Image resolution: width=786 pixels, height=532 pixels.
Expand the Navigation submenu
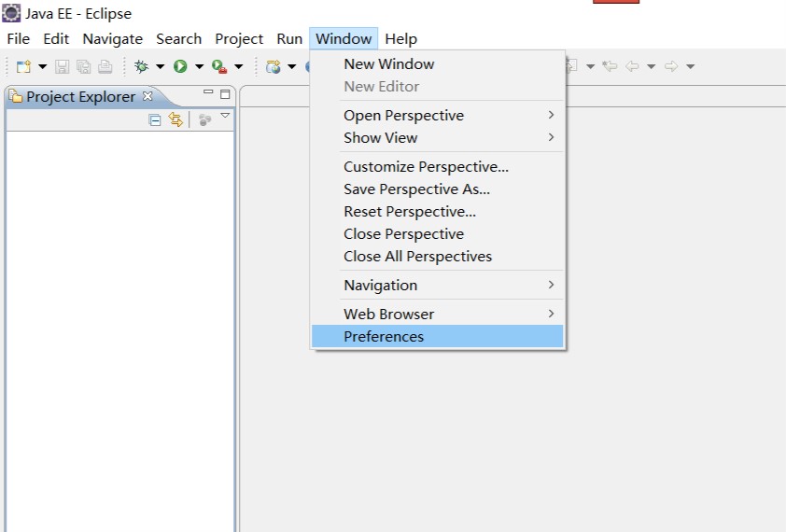click(438, 286)
